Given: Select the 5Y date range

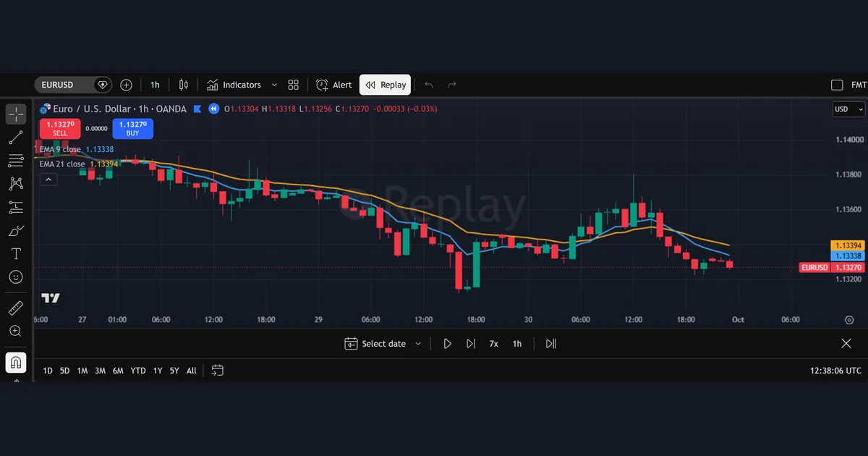Looking at the screenshot, I should [174, 371].
